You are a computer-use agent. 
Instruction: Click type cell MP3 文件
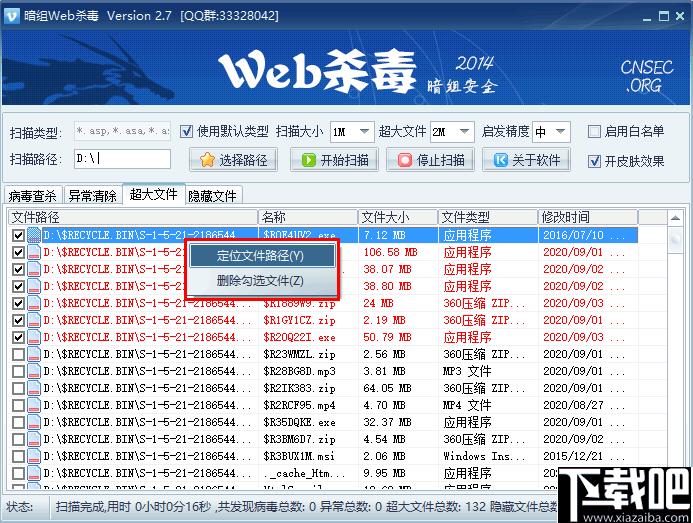467,371
